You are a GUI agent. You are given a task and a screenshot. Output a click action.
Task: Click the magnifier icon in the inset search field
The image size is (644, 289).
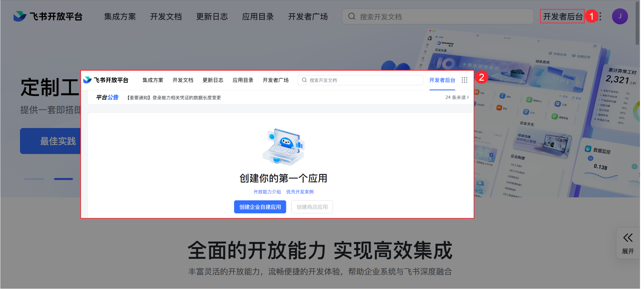point(304,80)
